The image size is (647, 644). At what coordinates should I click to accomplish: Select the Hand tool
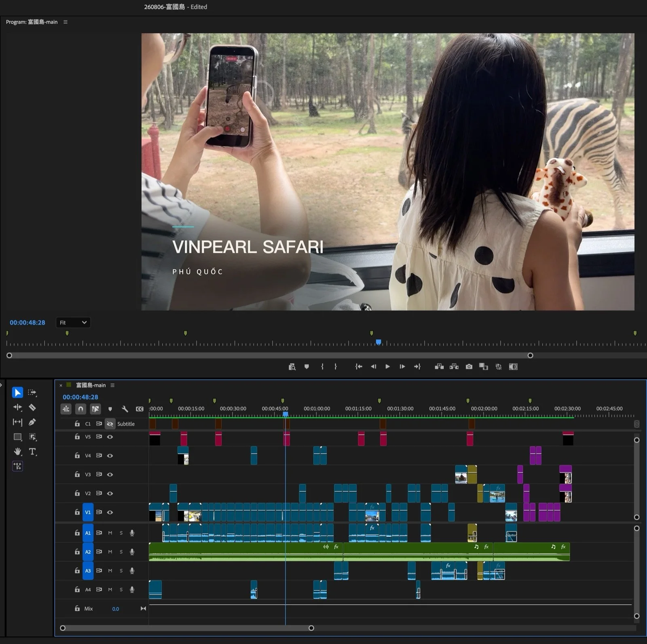[17, 452]
